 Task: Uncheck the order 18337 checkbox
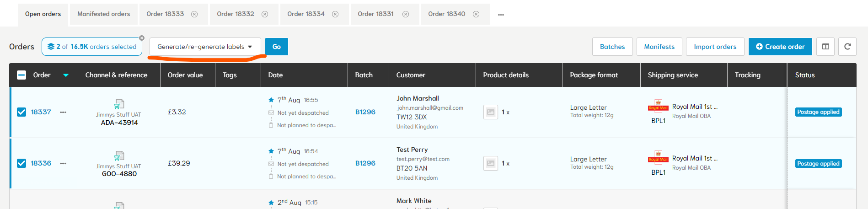point(21,112)
